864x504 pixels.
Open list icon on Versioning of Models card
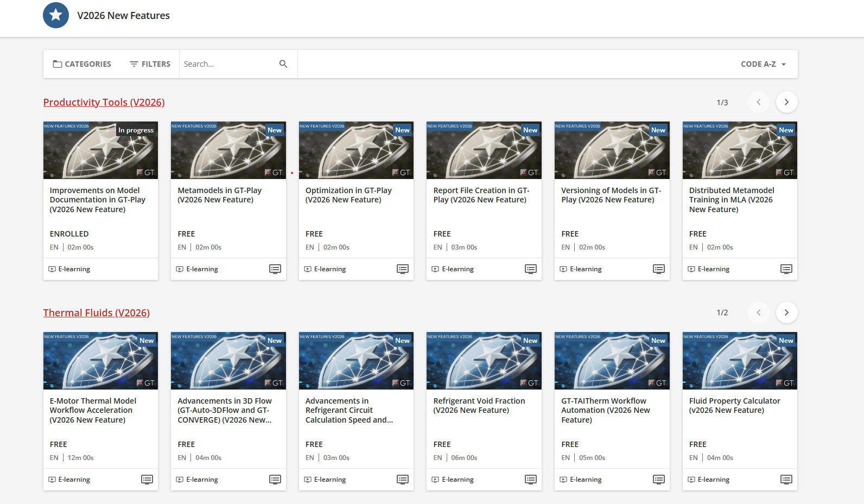tap(659, 269)
